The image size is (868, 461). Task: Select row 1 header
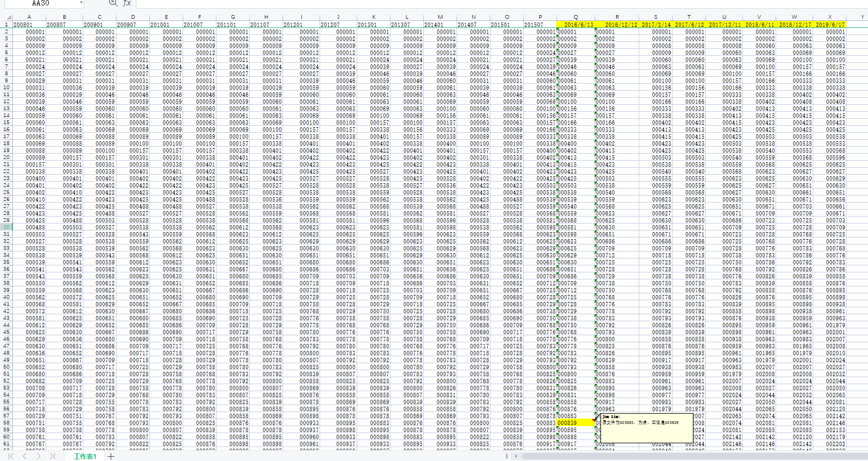(6, 24)
